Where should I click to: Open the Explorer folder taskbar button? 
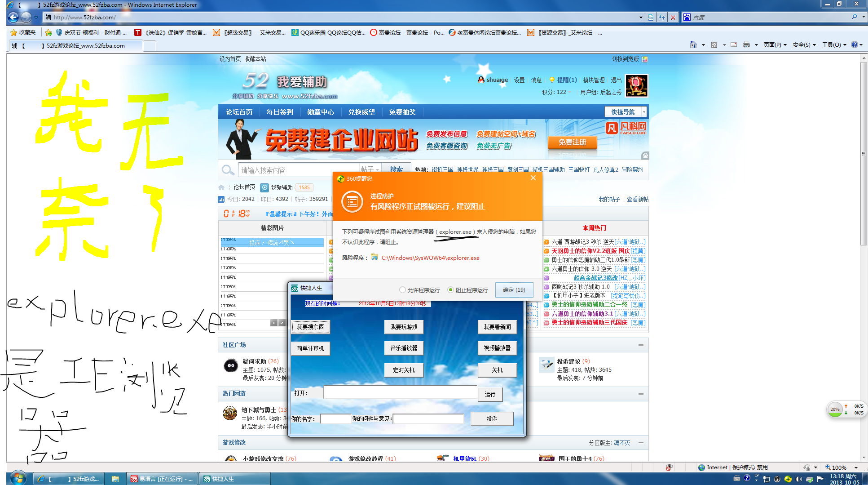point(115,479)
